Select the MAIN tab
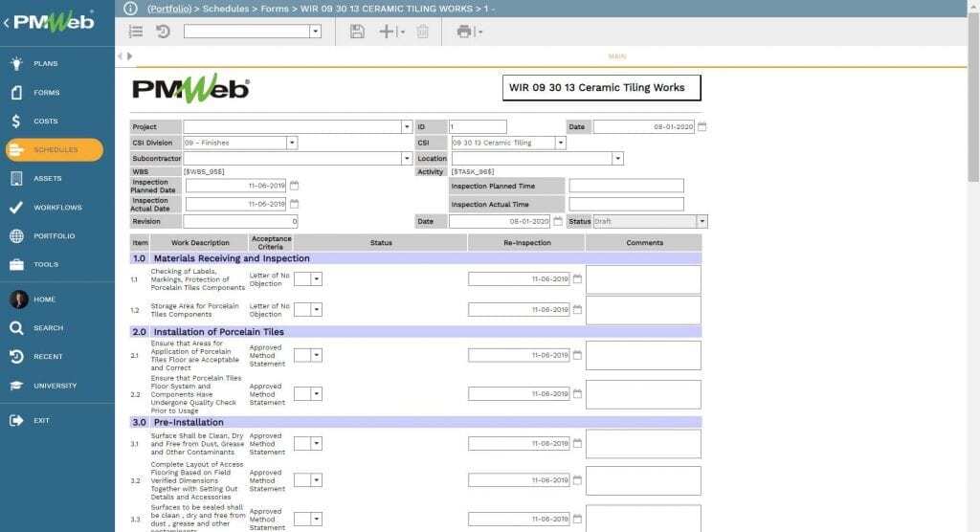The width and height of the screenshot is (980, 532). 617,56
